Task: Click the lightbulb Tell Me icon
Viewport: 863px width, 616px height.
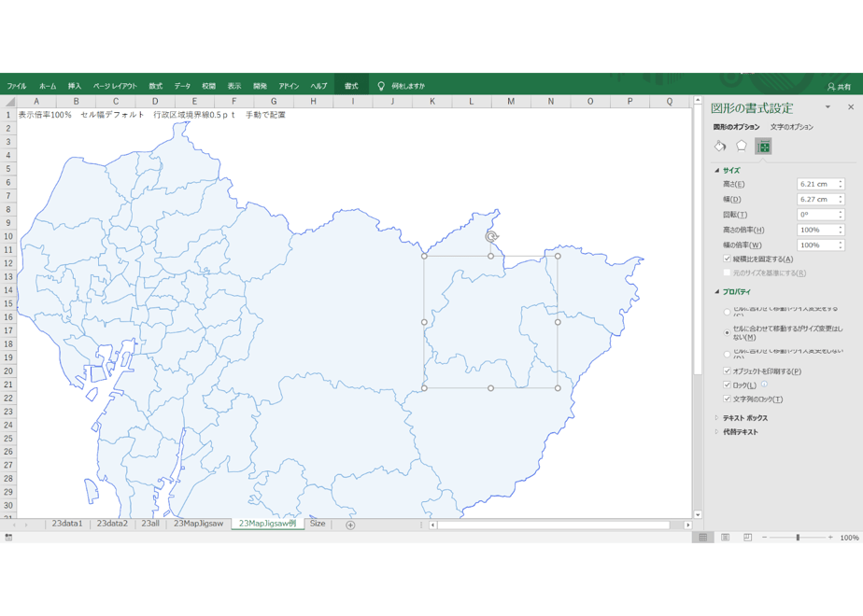Action: click(x=381, y=86)
